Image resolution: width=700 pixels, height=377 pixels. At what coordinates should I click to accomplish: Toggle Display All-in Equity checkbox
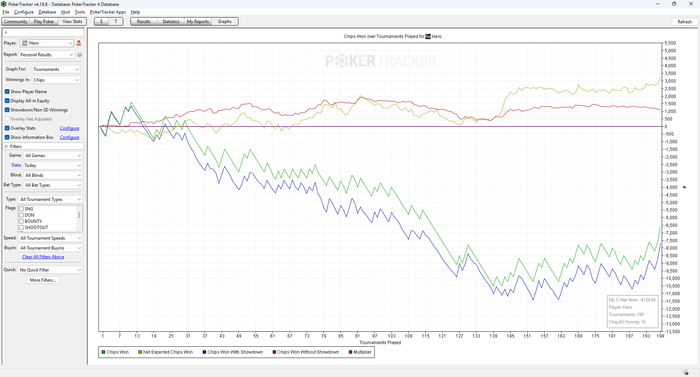click(x=7, y=101)
